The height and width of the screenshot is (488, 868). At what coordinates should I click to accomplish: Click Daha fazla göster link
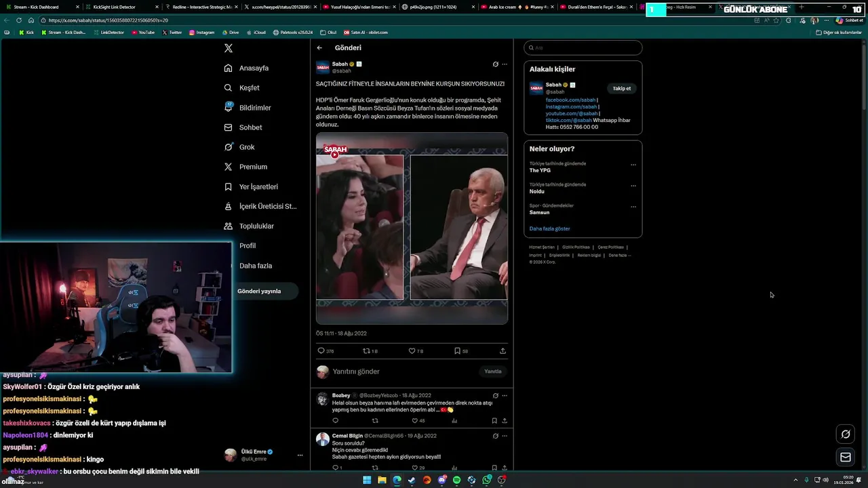pyautogui.click(x=550, y=228)
